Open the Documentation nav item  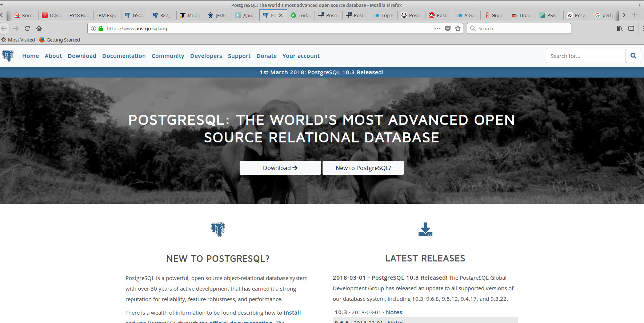[124, 56]
